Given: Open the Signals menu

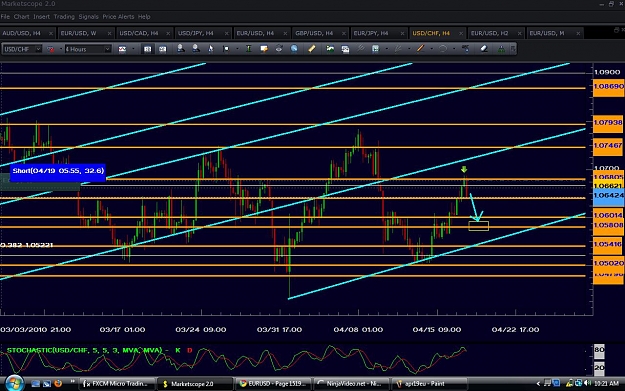Looking at the screenshot, I should pyautogui.click(x=88, y=17).
